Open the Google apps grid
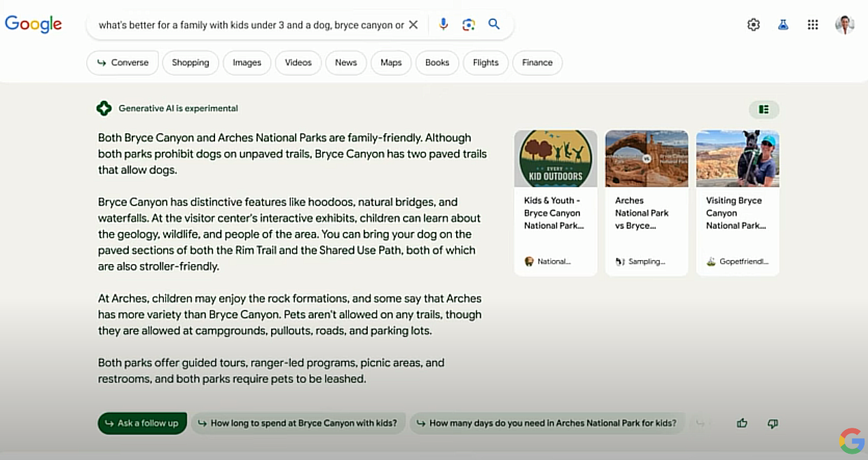 pyautogui.click(x=813, y=25)
